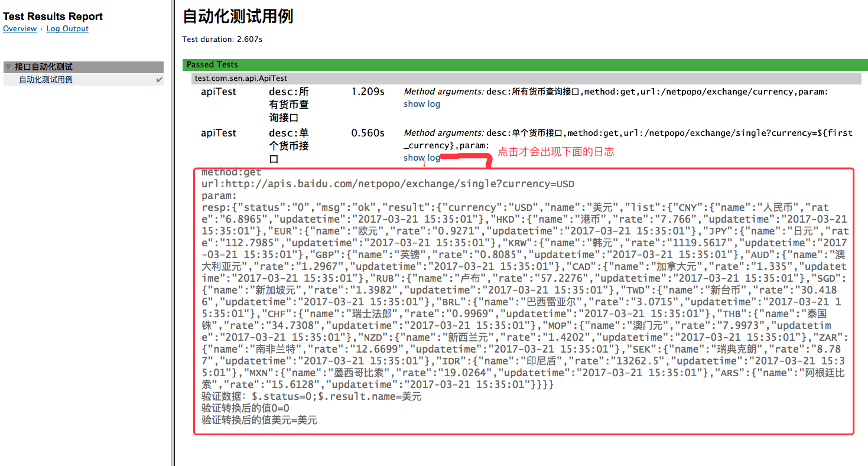Select the 自动化测试用例 test link
This screenshot has width=868, height=466.
(45, 79)
